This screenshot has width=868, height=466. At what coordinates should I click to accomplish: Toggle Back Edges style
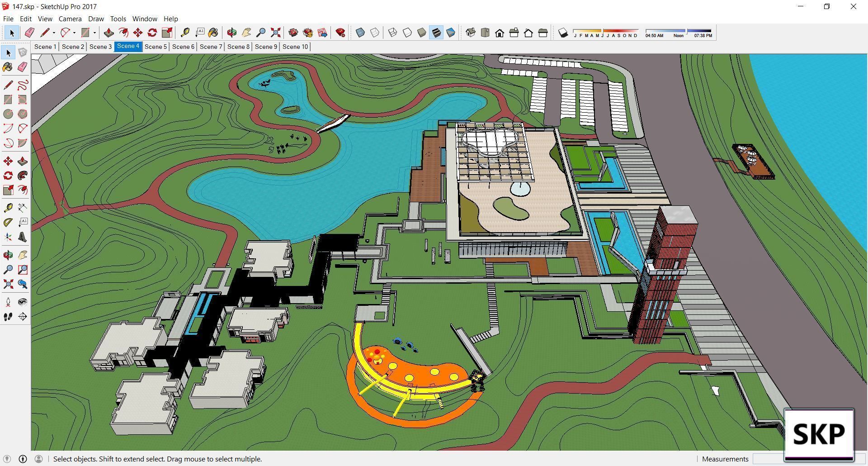pyautogui.click(x=375, y=33)
